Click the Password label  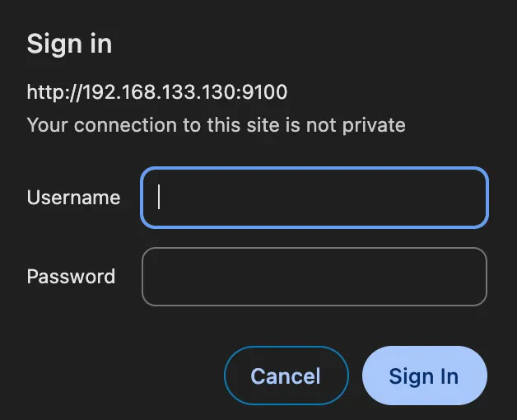tap(71, 277)
